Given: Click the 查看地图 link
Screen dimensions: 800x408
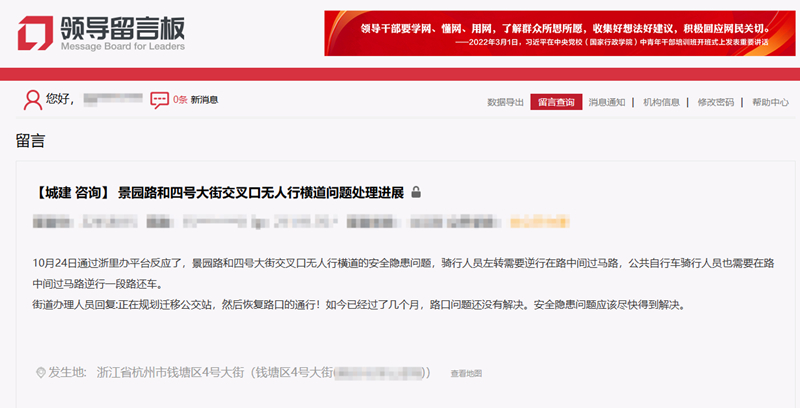Looking at the screenshot, I should click(466, 374).
